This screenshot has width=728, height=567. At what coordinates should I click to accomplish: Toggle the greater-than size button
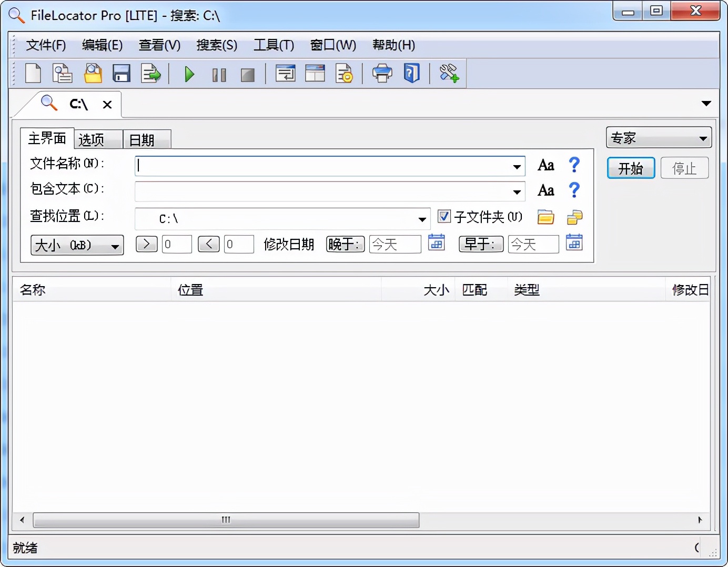coord(147,244)
